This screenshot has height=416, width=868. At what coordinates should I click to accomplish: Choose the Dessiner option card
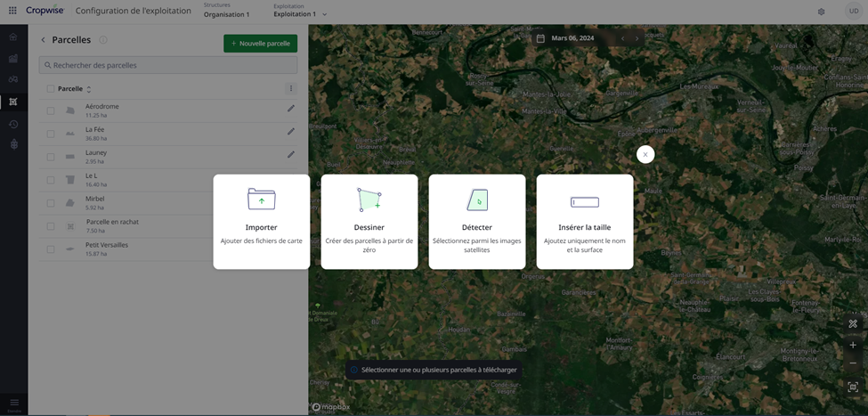click(x=369, y=221)
